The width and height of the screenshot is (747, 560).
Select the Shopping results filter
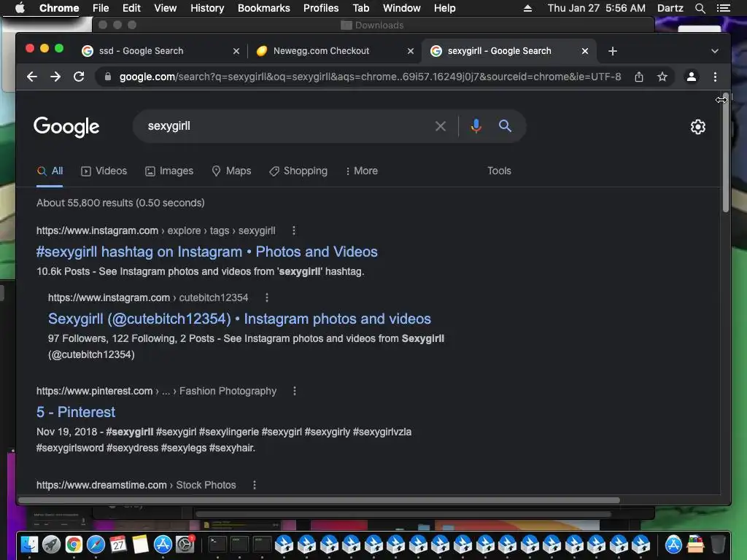point(298,171)
